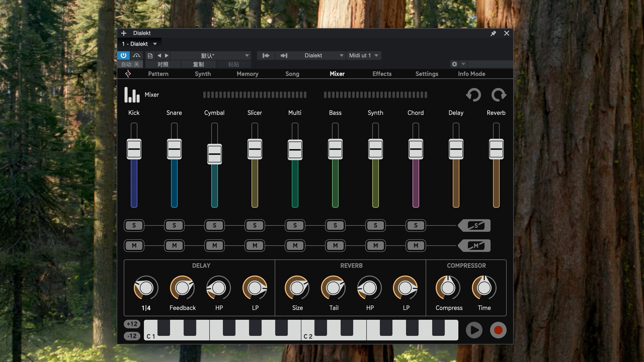The height and width of the screenshot is (362, 644).
Task: Switch to the Settings tab
Action: coord(427,74)
